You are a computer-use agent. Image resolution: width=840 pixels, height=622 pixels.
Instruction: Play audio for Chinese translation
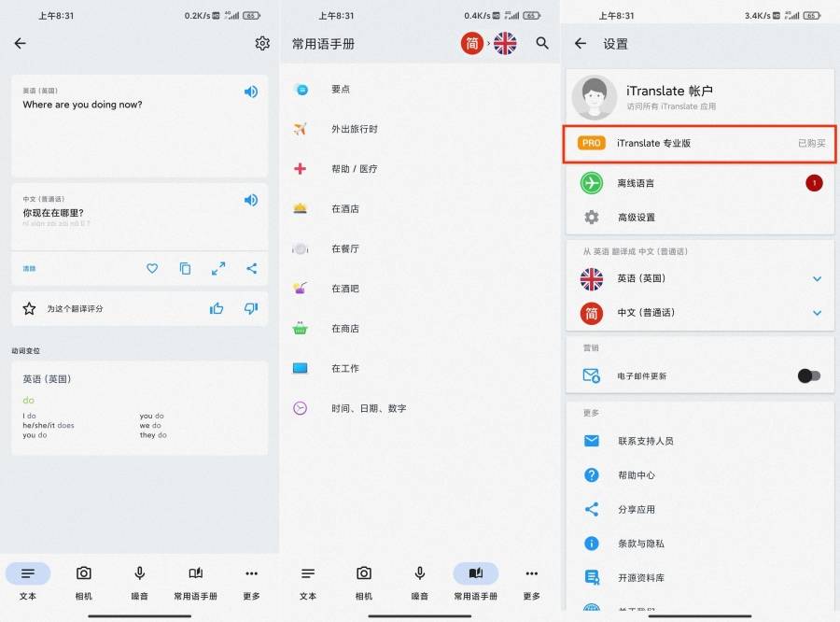[x=251, y=200]
